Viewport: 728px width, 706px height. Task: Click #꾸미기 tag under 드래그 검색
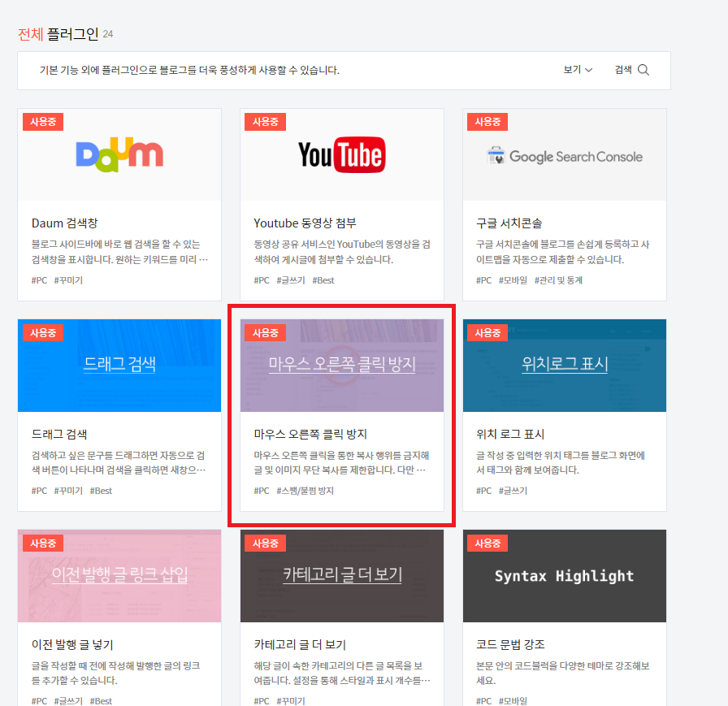click(x=68, y=491)
